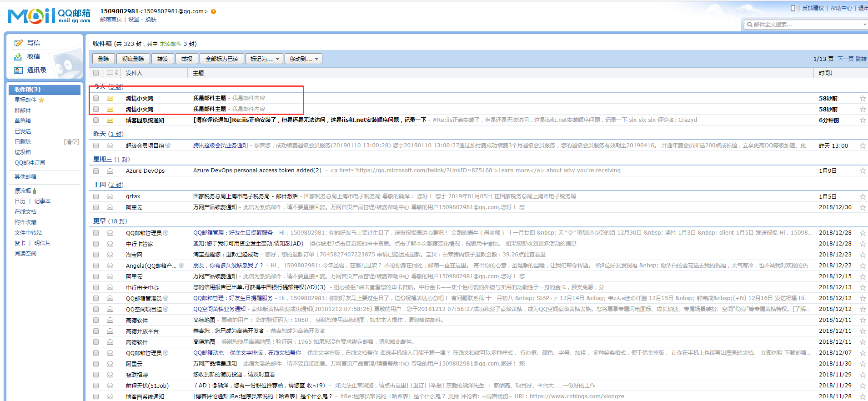Click the mobile phone icon beside 反馈建议
This screenshot has width=868, height=401.
click(x=793, y=8)
